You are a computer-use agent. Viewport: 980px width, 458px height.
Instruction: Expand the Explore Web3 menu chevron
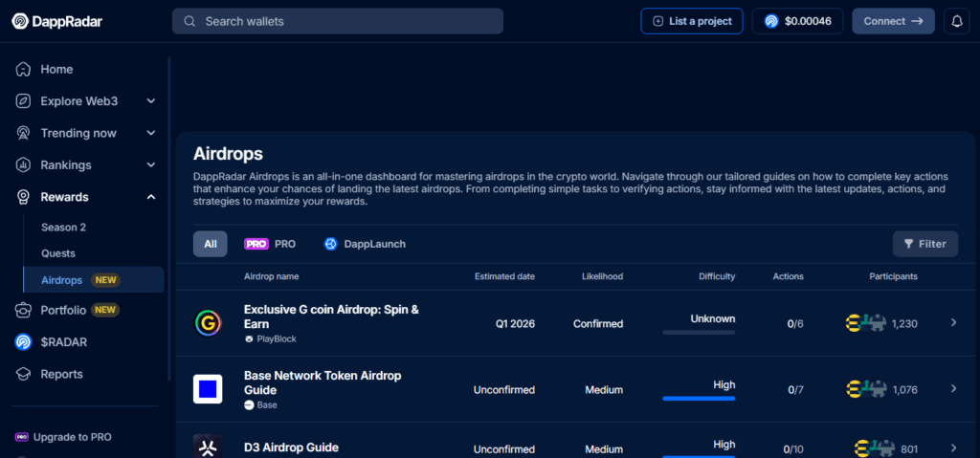click(150, 101)
